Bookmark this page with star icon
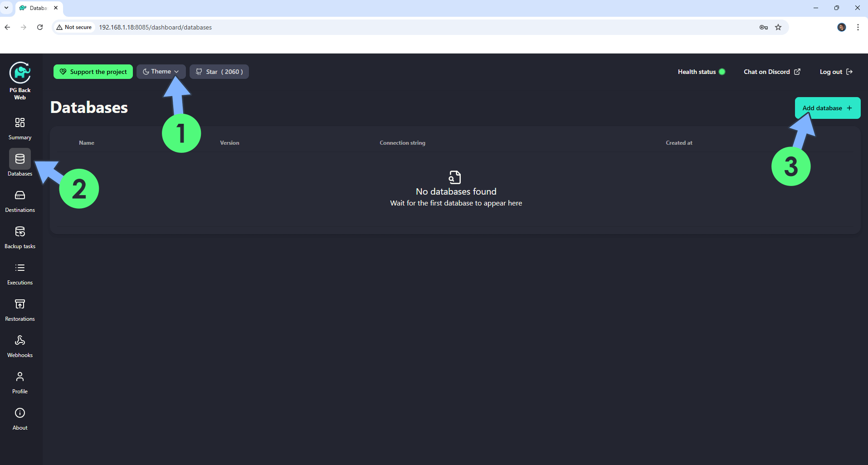The width and height of the screenshot is (868, 465). coord(778,27)
